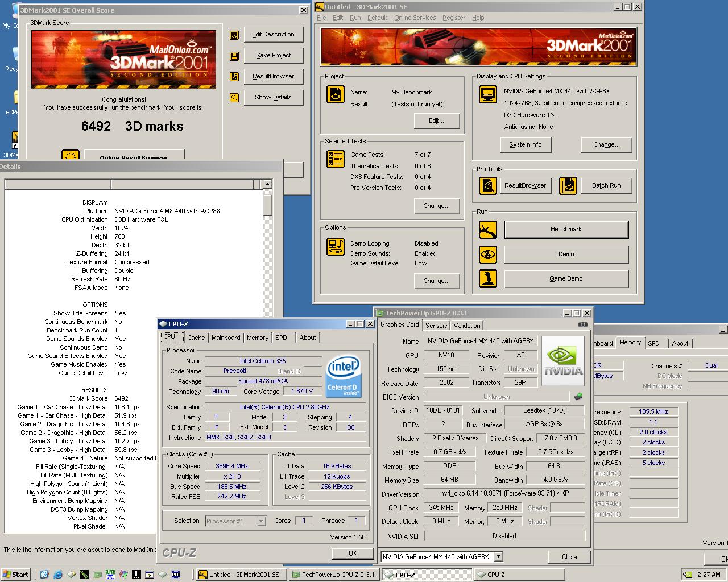Click the Benchmark run icon
Screen dimensions: 728x582
[x=488, y=230]
